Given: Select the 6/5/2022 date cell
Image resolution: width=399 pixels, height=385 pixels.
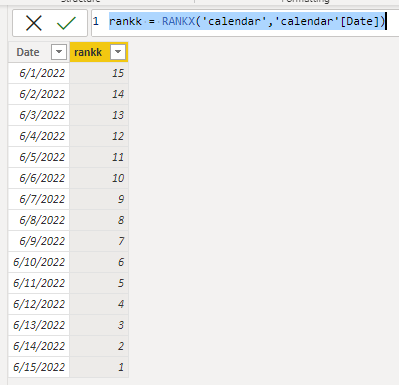Looking at the screenshot, I should point(39,157).
